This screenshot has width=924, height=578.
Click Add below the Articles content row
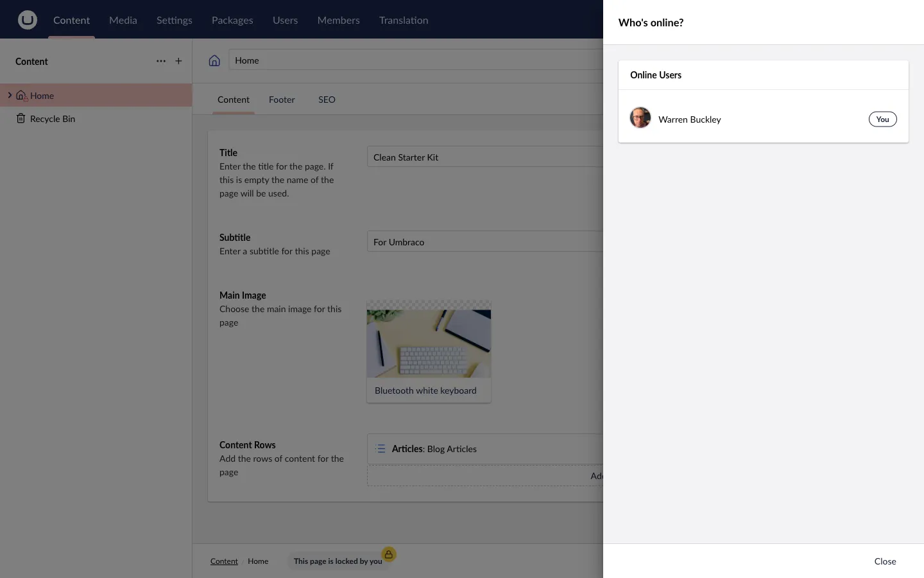(597, 476)
